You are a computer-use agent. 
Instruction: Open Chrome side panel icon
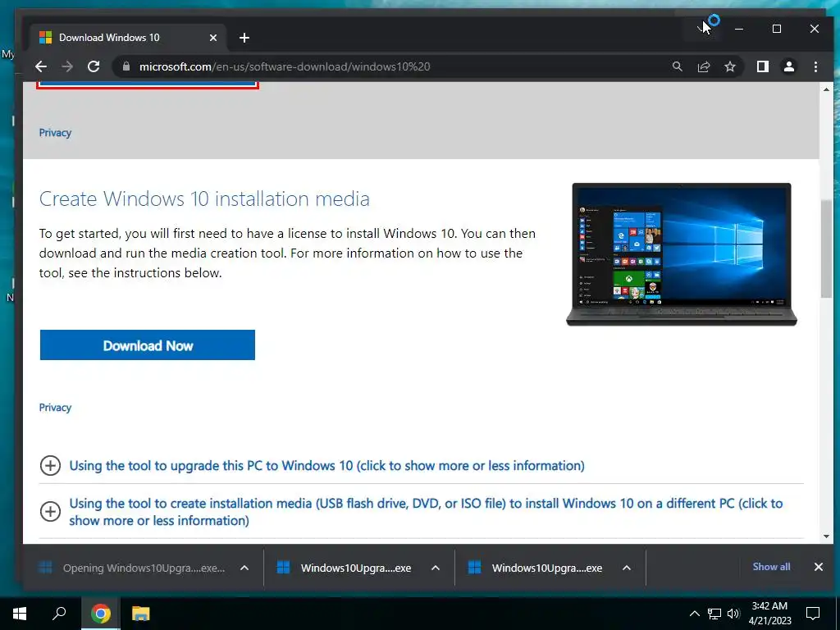[763, 66]
